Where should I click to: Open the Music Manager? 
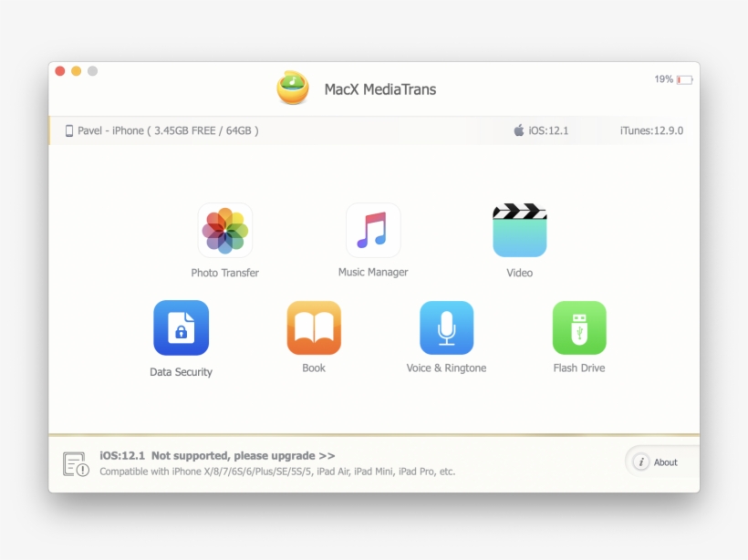[x=373, y=230]
